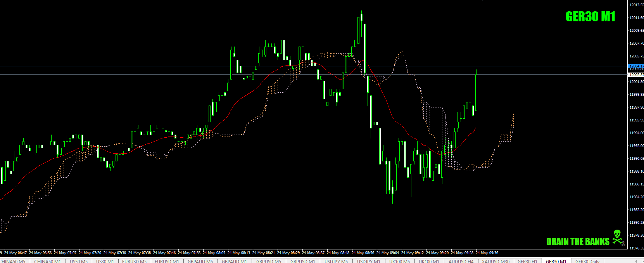This screenshot has width=644, height=263.
Task: Select the EURUSD M1 chart tab
Action: click(x=167, y=261)
